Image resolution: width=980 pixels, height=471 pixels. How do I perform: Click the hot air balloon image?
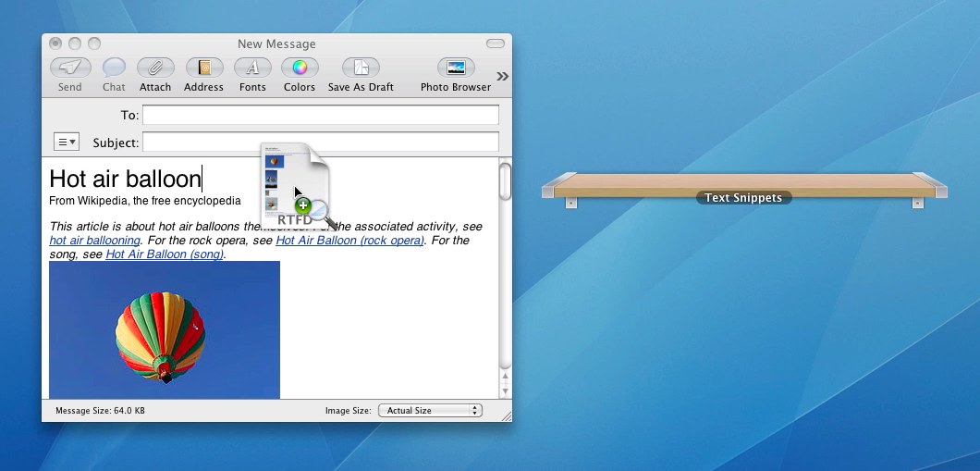coord(164,329)
